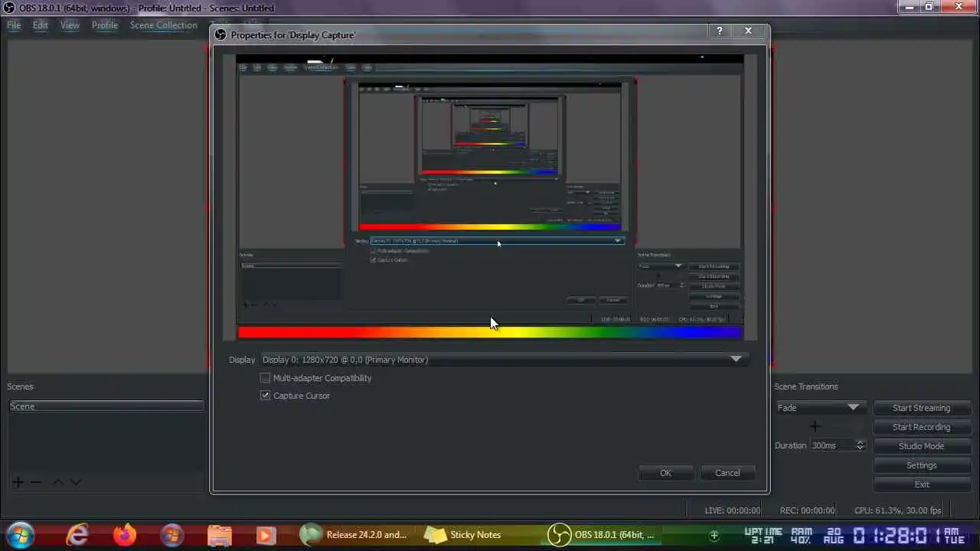The height and width of the screenshot is (551, 980).
Task: Add a scene transition with the plus icon
Action: [x=815, y=426]
